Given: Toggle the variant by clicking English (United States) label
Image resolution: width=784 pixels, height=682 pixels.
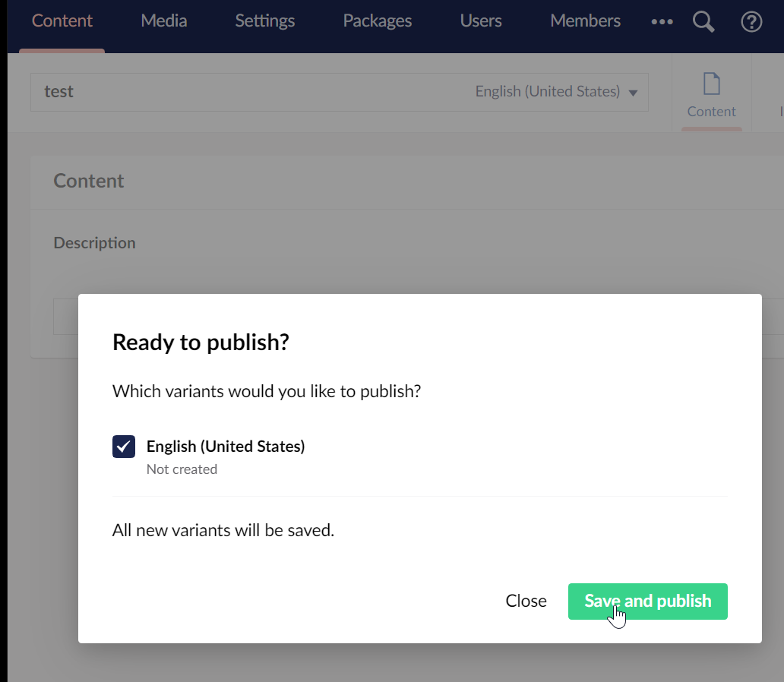Looking at the screenshot, I should 225,446.
